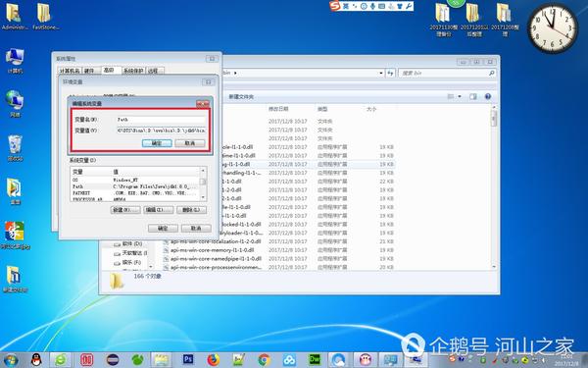Open FastStone folder on desktop
This screenshot has width=588, height=368.
pyautogui.click(x=46, y=17)
